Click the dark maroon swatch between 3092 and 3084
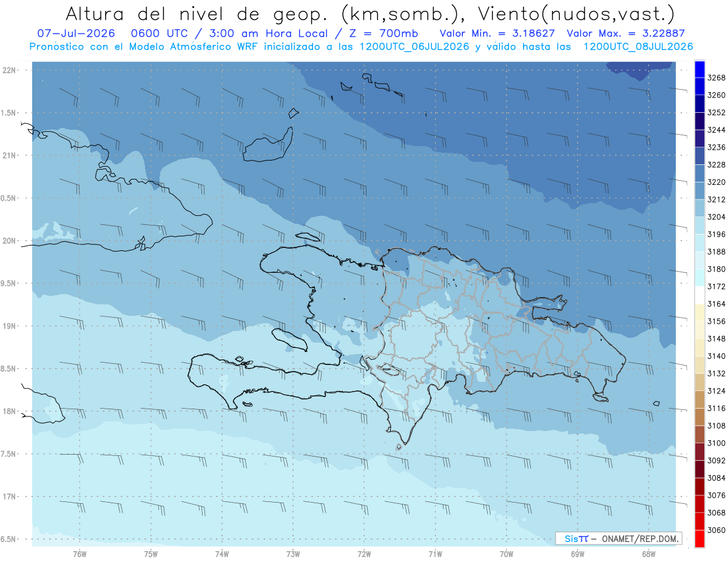This screenshot has height=562, width=728. tap(699, 469)
